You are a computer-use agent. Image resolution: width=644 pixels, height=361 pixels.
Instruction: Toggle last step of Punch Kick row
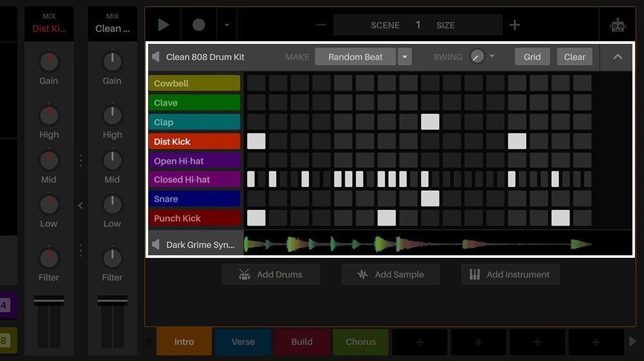[x=582, y=218]
